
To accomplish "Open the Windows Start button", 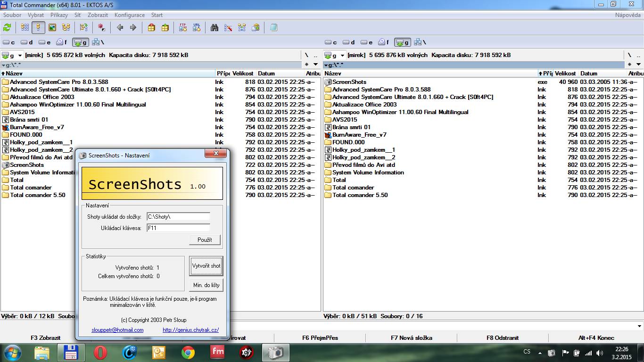I will [12, 353].
